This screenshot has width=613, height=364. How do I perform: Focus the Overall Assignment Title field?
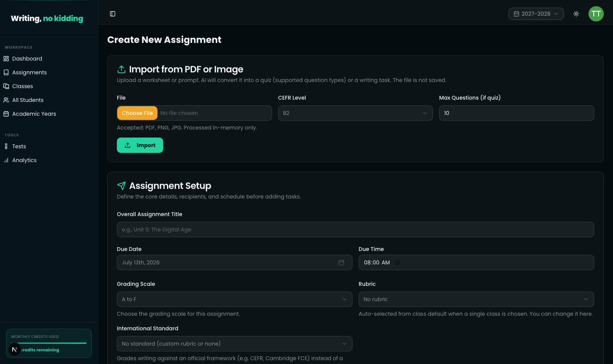click(x=356, y=230)
